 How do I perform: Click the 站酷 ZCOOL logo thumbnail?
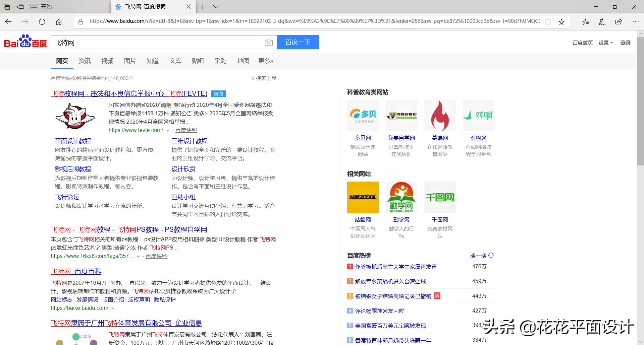point(363,197)
